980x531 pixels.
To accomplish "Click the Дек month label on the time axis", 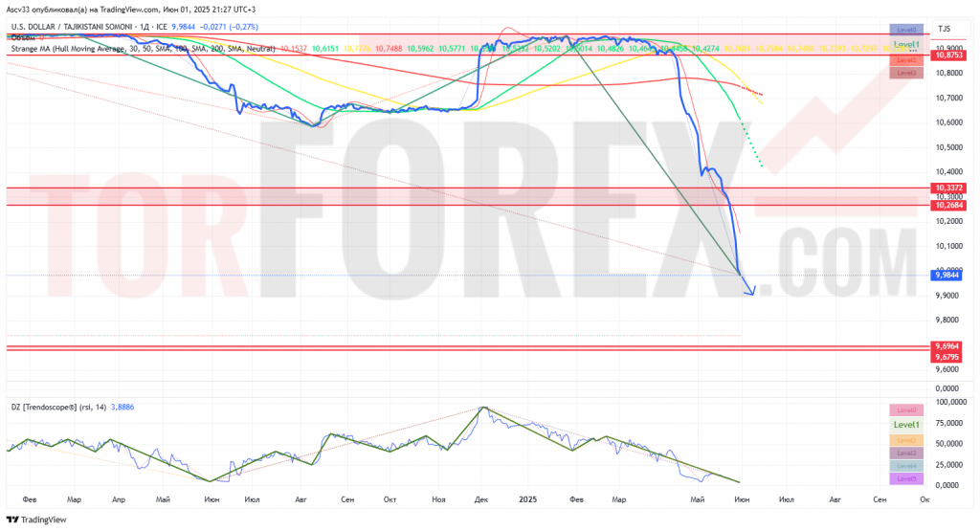I will pos(481,499).
